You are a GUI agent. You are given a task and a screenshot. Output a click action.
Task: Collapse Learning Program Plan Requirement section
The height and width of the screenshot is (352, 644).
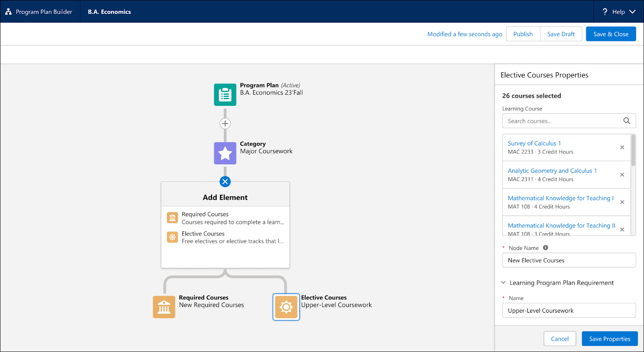pyautogui.click(x=503, y=282)
